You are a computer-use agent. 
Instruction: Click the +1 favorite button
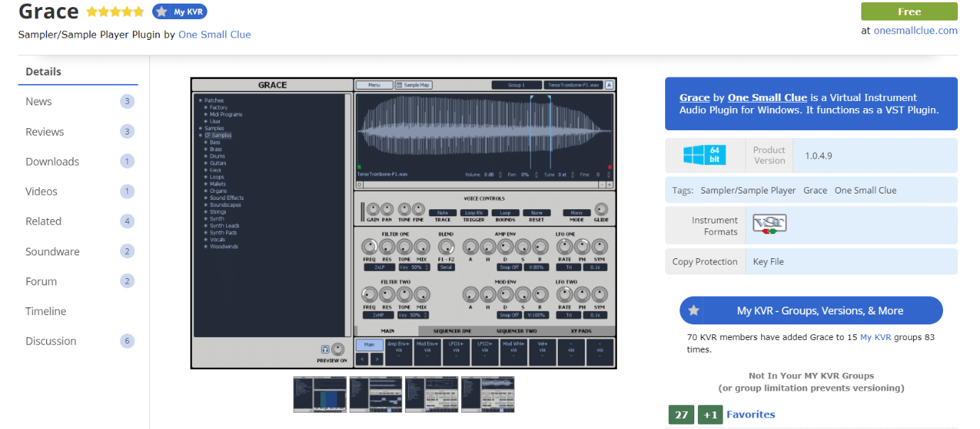click(x=710, y=415)
